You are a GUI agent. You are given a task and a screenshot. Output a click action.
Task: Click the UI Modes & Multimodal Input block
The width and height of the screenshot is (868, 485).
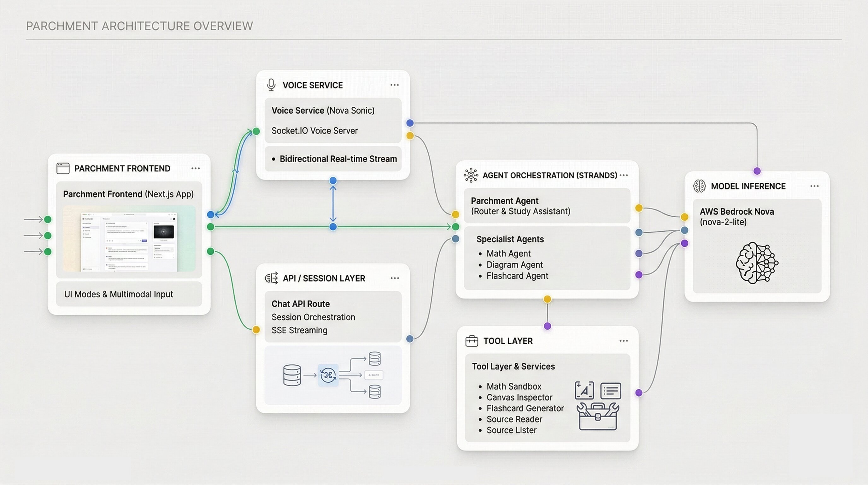coord(129,294)
